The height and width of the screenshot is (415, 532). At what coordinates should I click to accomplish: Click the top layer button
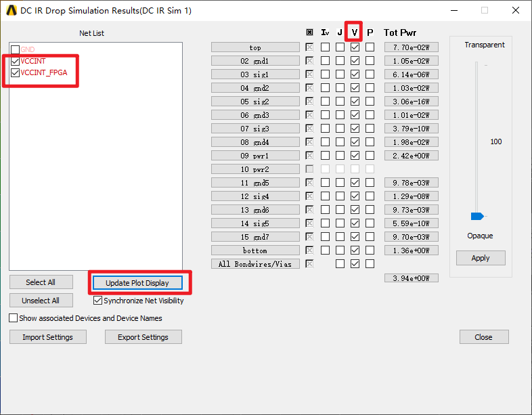pos(255,47)
